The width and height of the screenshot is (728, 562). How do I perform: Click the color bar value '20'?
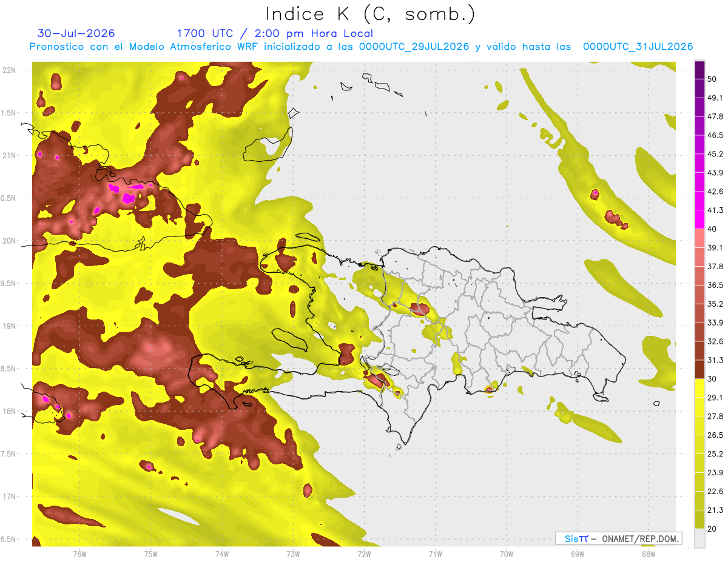pyautogui.click(x=713, y=529)
